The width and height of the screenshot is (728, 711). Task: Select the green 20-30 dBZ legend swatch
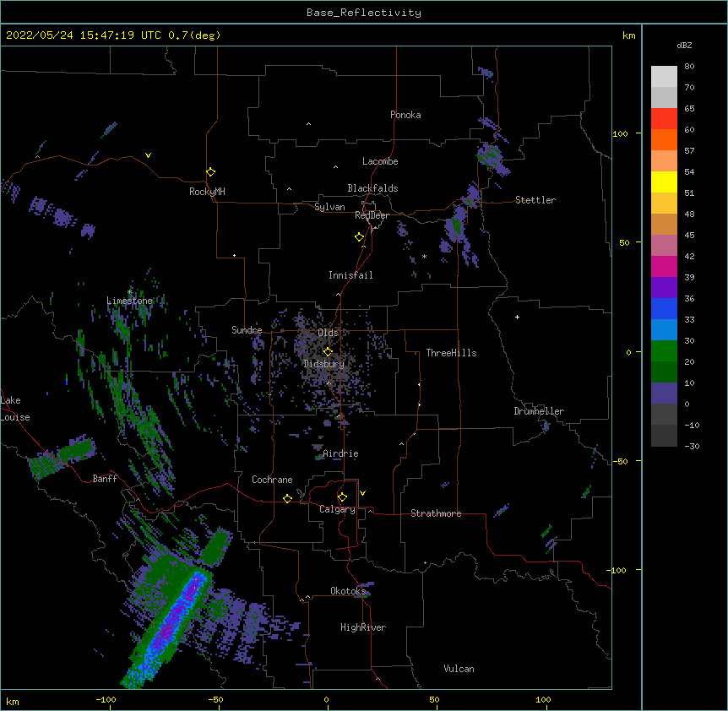[664, 351]
